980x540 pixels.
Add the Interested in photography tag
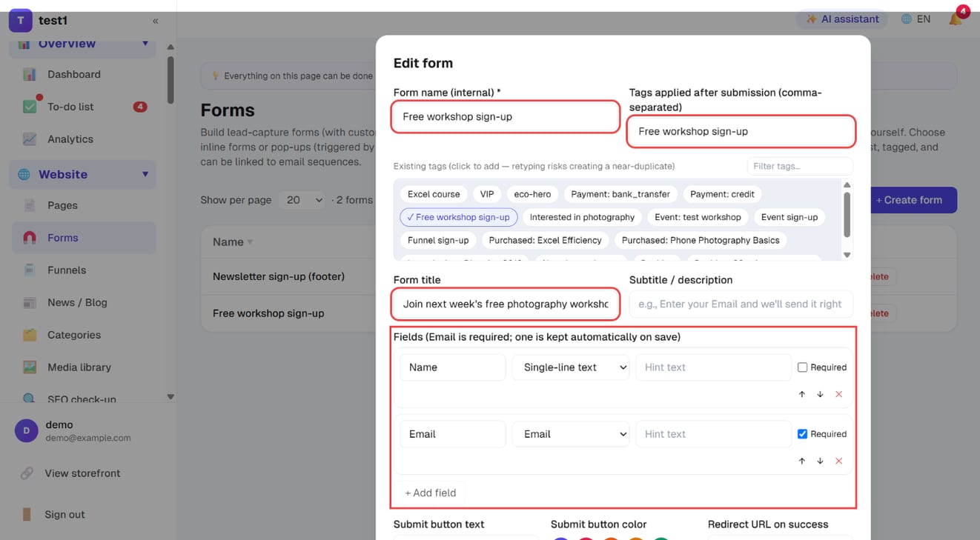tap(582, 217)
